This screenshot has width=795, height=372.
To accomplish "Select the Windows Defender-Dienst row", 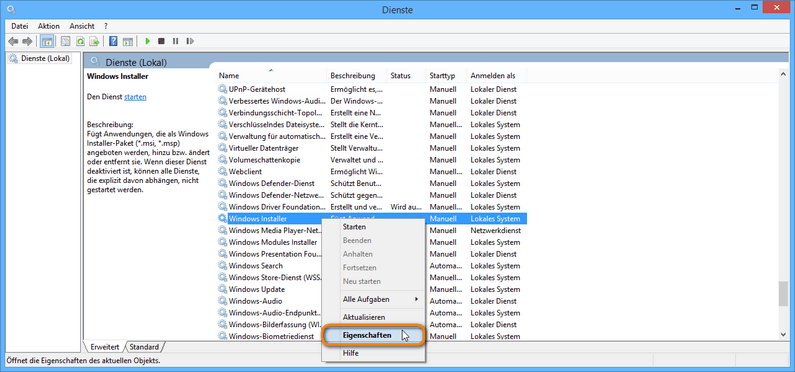I will coord(372,183).
